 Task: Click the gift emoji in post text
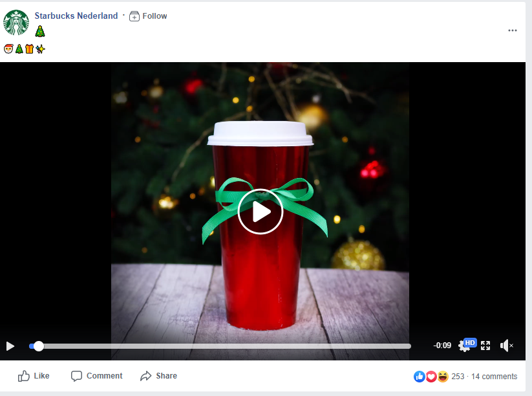point(30,49)
